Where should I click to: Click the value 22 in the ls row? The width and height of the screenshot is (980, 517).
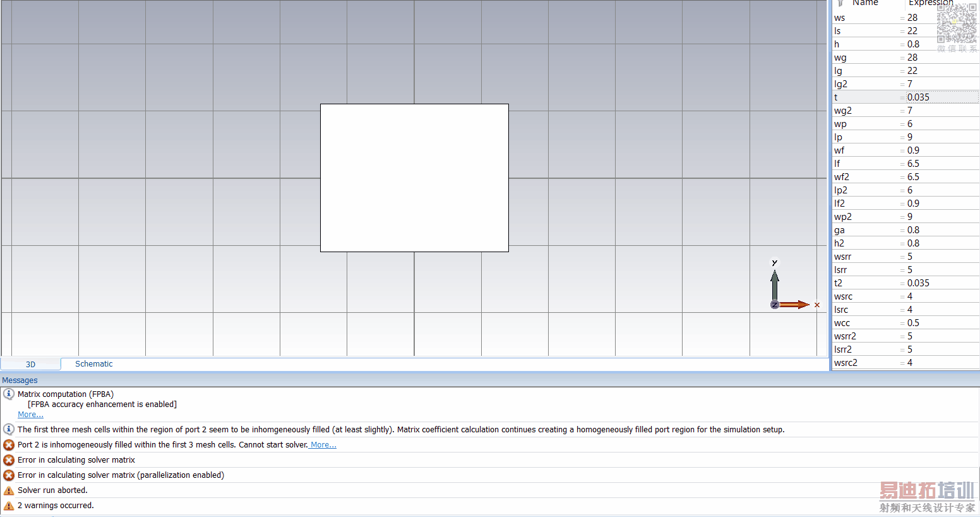912,31
